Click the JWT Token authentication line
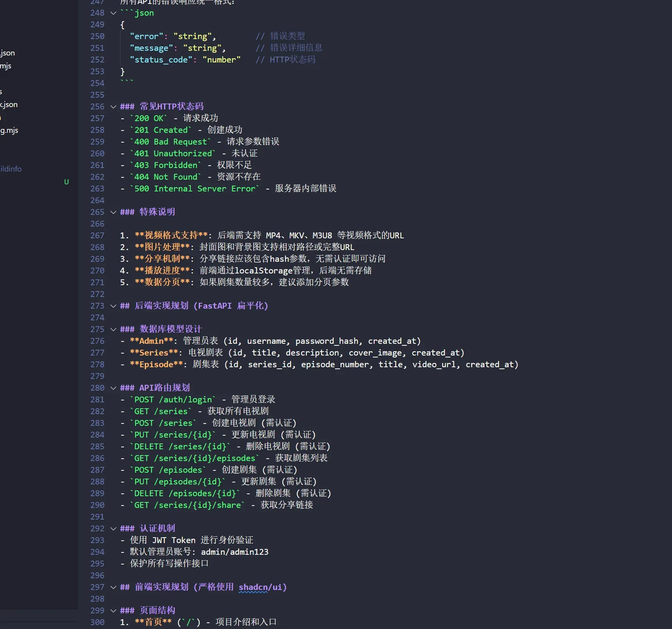The height and width of the screenshot is (629, 672). [187, 540]
